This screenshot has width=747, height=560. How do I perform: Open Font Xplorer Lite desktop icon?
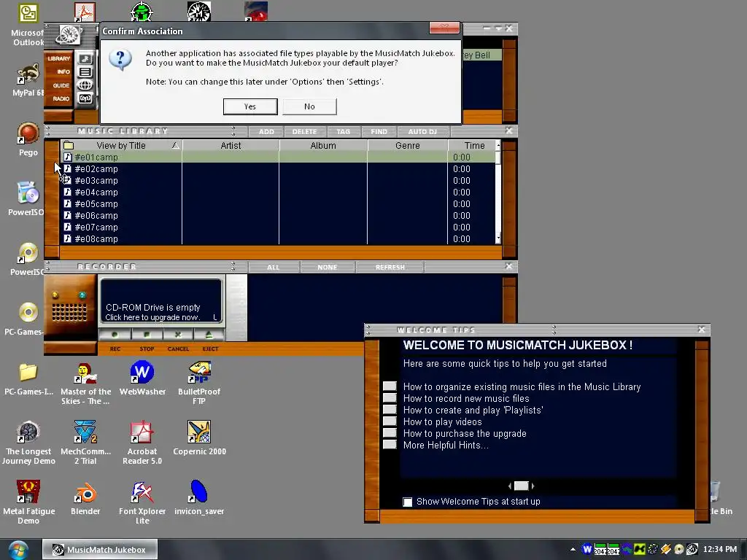pyautogui.click(x=142, y=502)
